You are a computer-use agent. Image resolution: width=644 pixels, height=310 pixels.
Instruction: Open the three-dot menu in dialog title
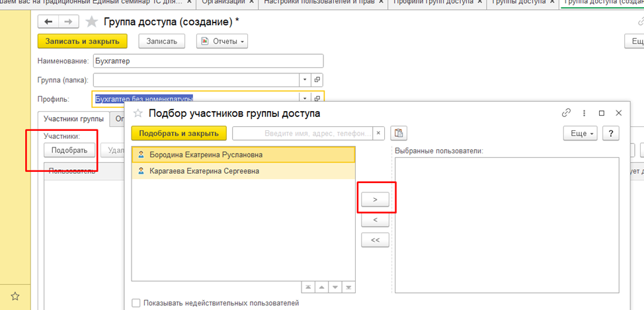click(x=584, y=113)
